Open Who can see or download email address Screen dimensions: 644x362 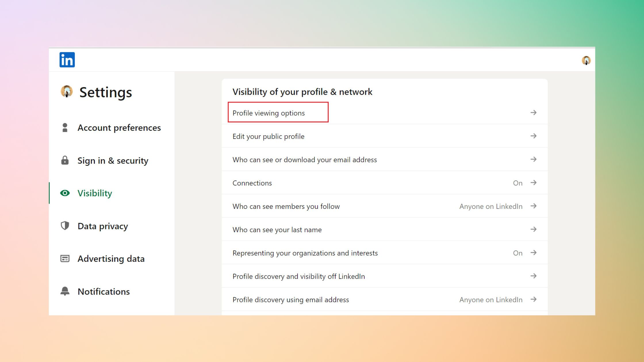click(304, 160)
